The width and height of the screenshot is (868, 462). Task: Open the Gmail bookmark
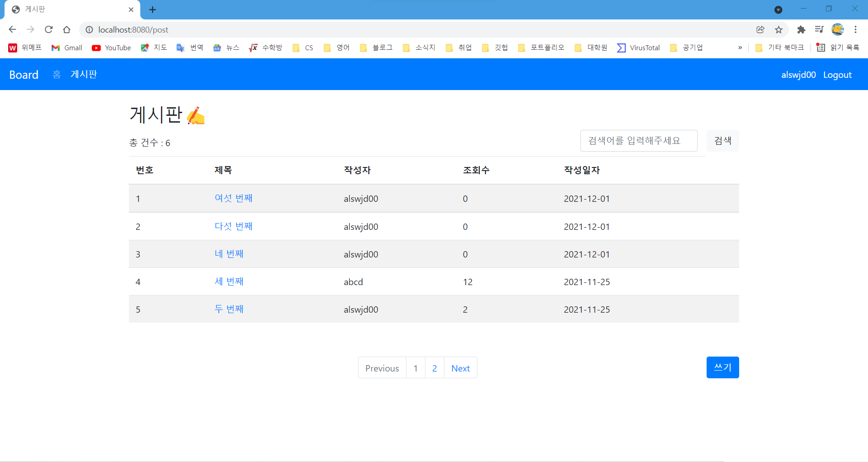pyautogui.click(x=66, y=48)
